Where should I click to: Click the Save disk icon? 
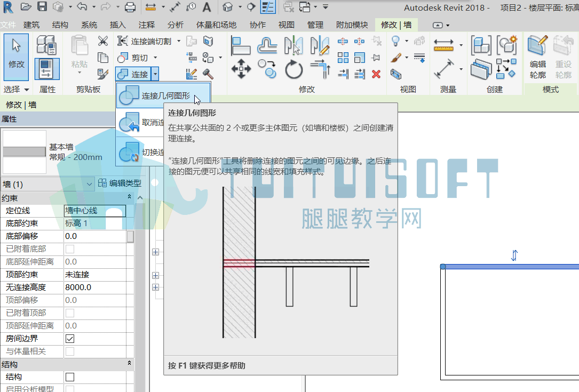click(x=42, y=6)
